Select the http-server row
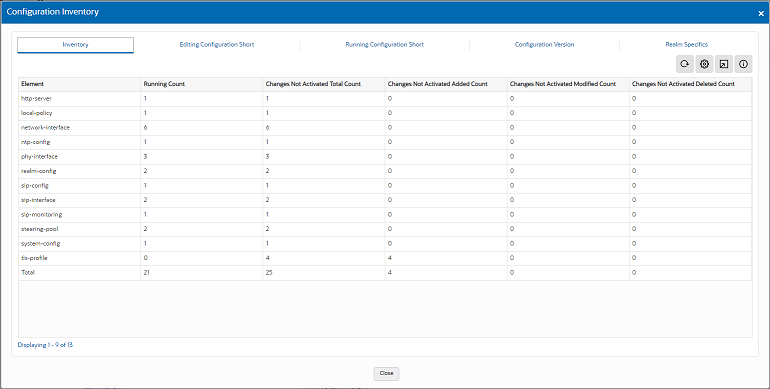 pos(385,99)
